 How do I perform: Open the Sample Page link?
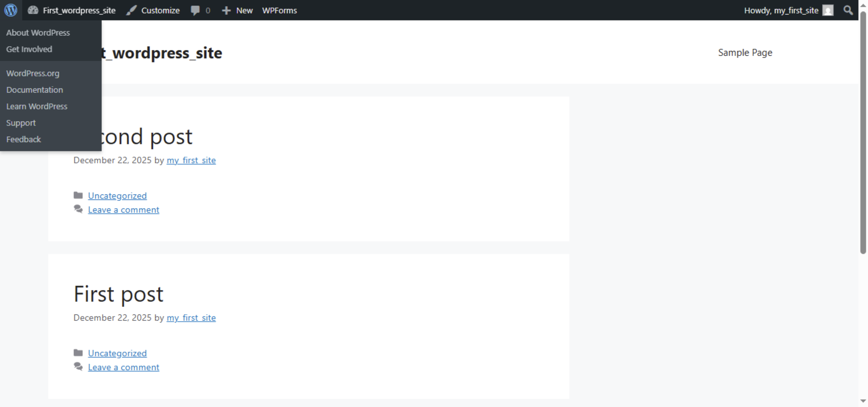[x=745, y=52]
